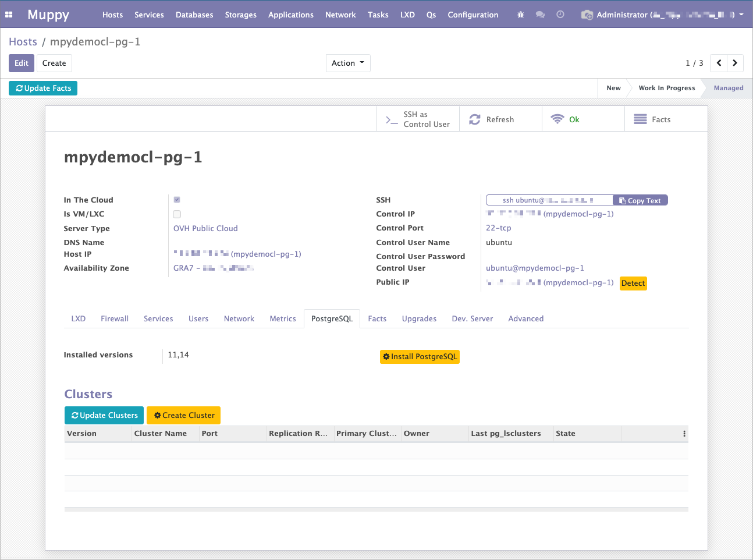Go to next record arrow
The height and width of the screenshot is (560, 753).
pos(735,63)
